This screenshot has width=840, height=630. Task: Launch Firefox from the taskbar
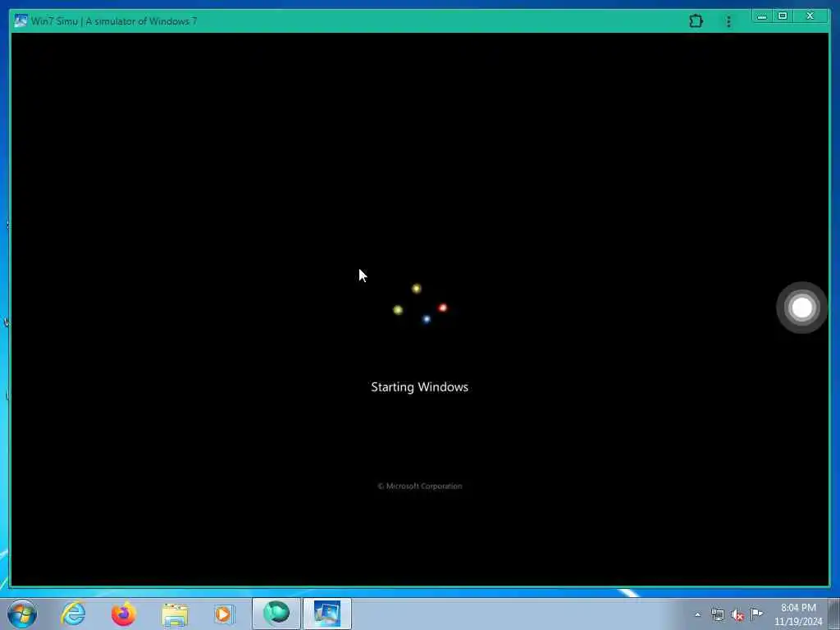[124, 614]
